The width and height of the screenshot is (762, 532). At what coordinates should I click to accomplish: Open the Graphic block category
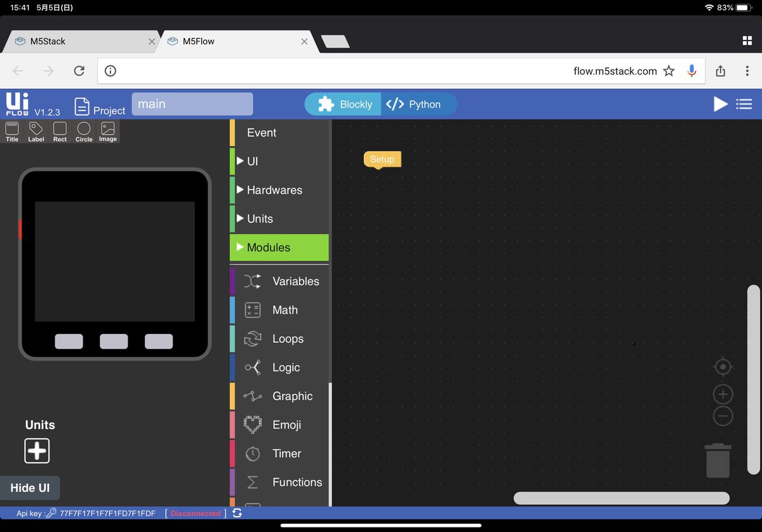point(279,396)
